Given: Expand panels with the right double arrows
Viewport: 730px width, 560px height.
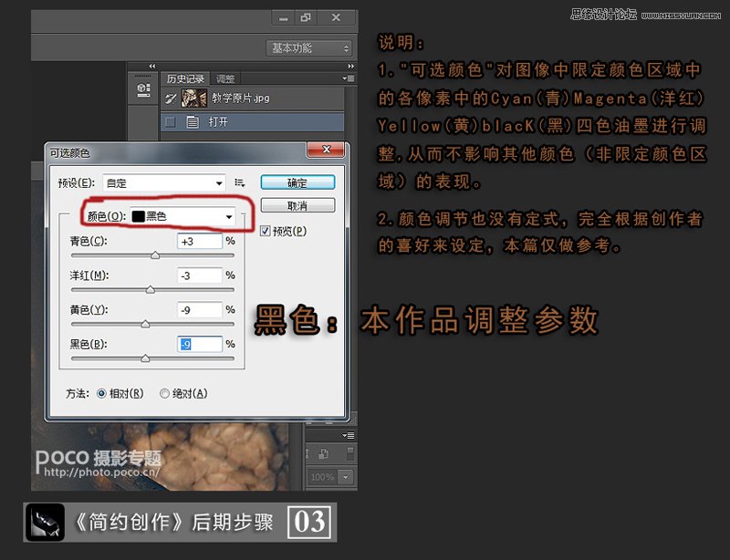Looking at the screenshot, I should pyautogui.click(x=351, y=67).
